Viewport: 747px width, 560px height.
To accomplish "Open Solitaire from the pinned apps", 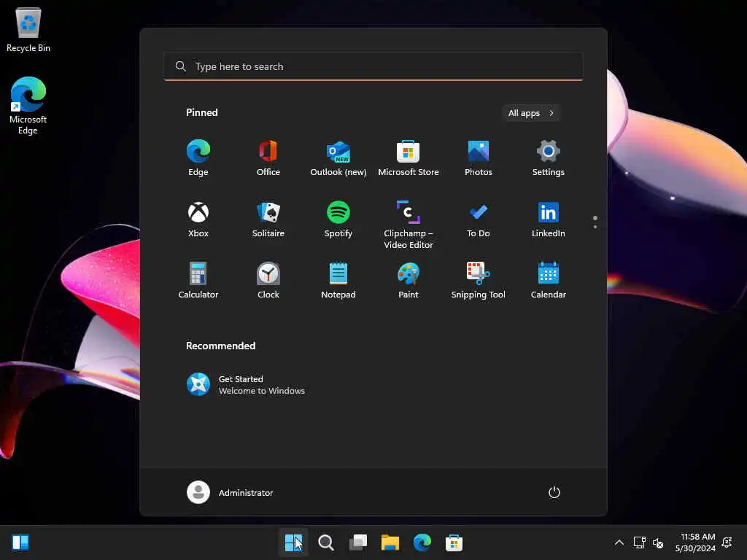I will 268,220.
